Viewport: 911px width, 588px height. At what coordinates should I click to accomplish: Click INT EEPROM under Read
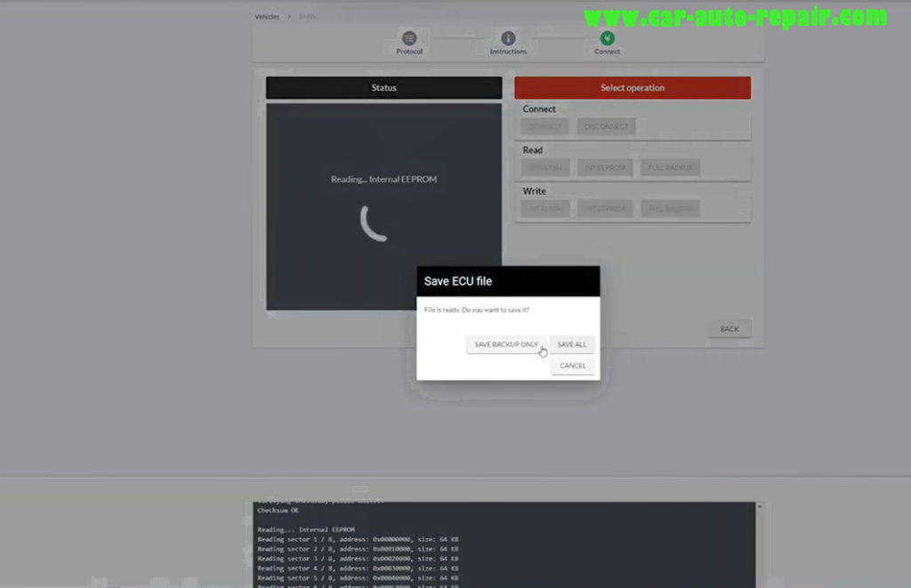605,167
